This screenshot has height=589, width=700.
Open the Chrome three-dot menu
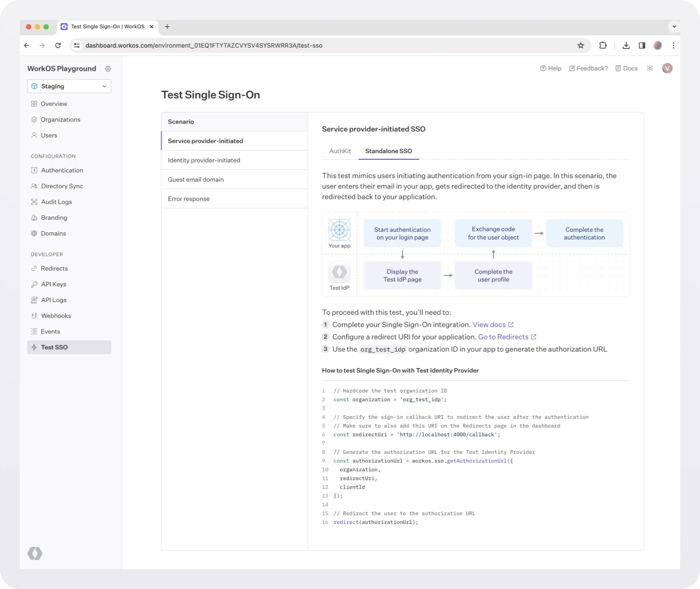(673, 45)
